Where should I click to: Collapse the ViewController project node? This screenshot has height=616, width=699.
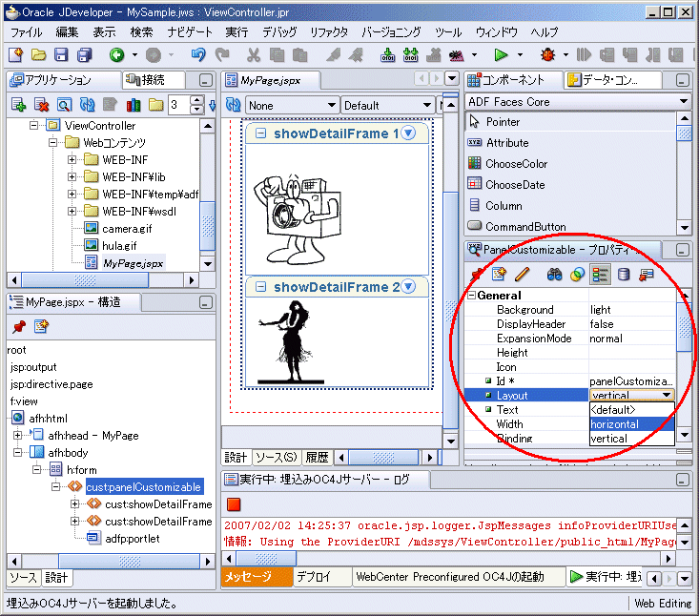click(x=34, y=125)
